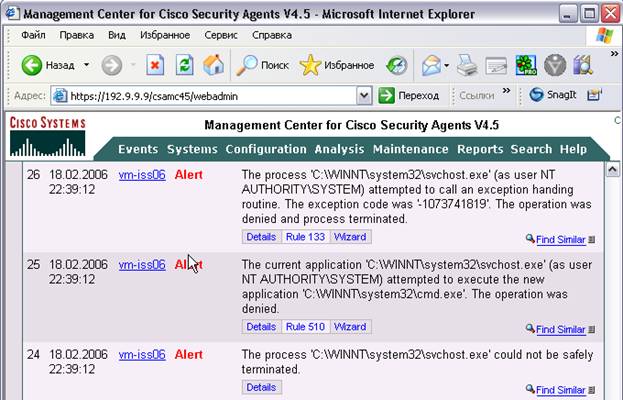Open Favorites (Избранное) star button

(337, 65)
